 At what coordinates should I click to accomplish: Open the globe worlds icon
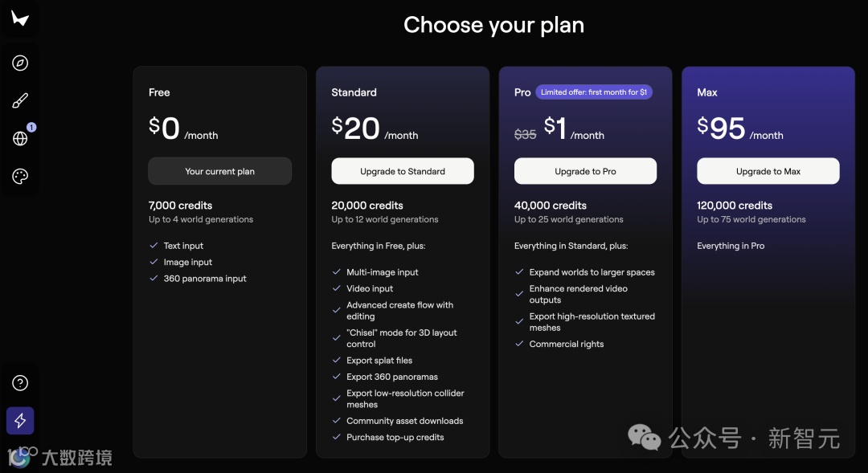(x=20, y=138)
